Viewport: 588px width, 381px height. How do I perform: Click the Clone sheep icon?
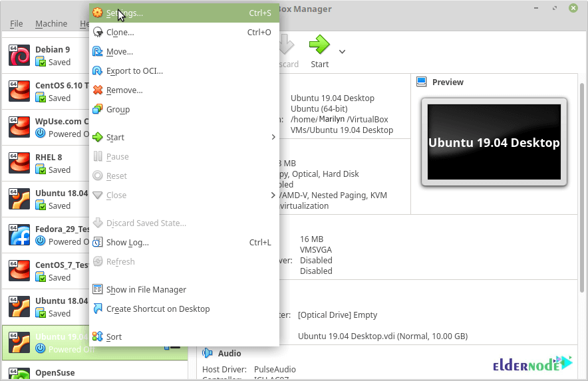(x=98, y=33)
